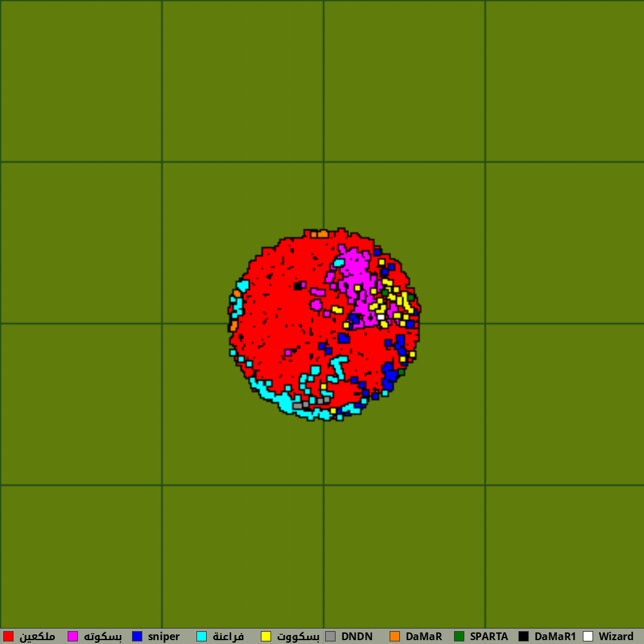The height and width of the screenshot is (644, 644).
Task: Click the green SPARTA legend swatch
Action: (x=459, y=636)
